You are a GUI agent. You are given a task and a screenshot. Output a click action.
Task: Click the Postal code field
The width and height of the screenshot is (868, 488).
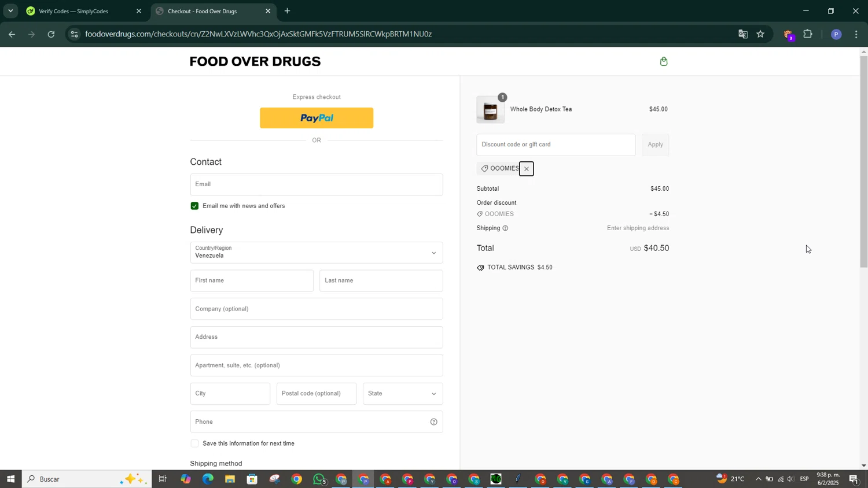(317, 394)
